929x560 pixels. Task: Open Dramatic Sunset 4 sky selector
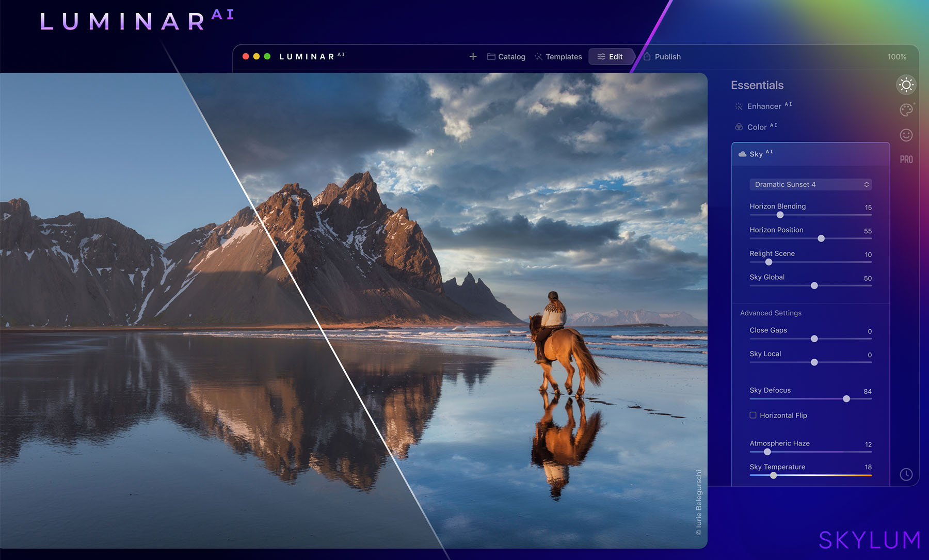click(x=810, y=184)
